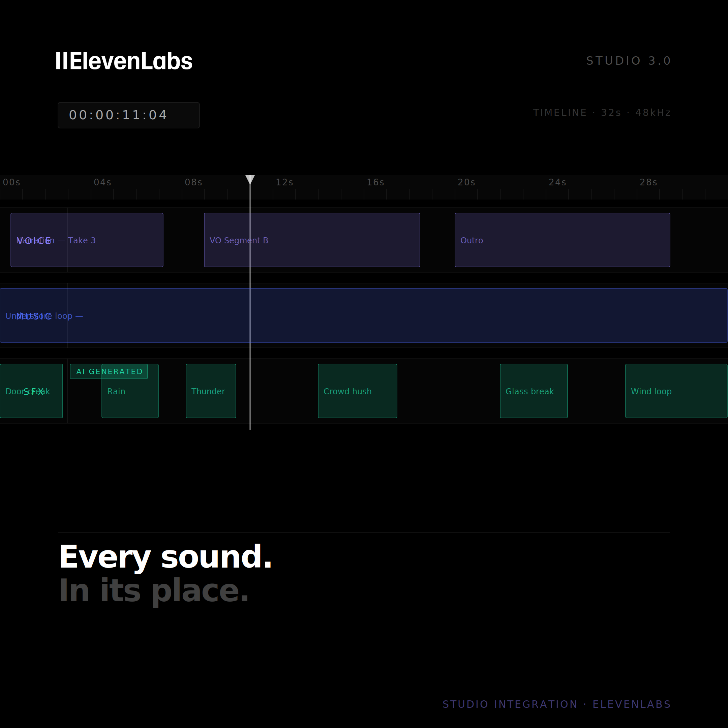Select the Narration — Take 3 clip
The height and width of the screenshot is (728, 728).
87,240
